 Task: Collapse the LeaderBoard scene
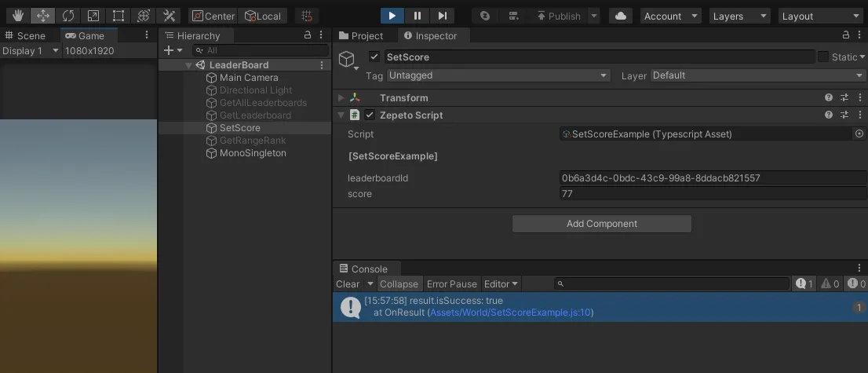188,65
